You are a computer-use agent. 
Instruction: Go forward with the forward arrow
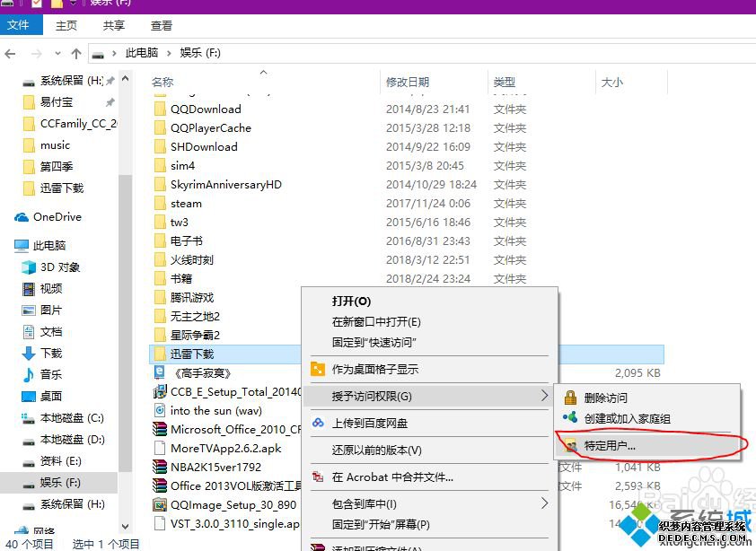[x=37, y=54]
